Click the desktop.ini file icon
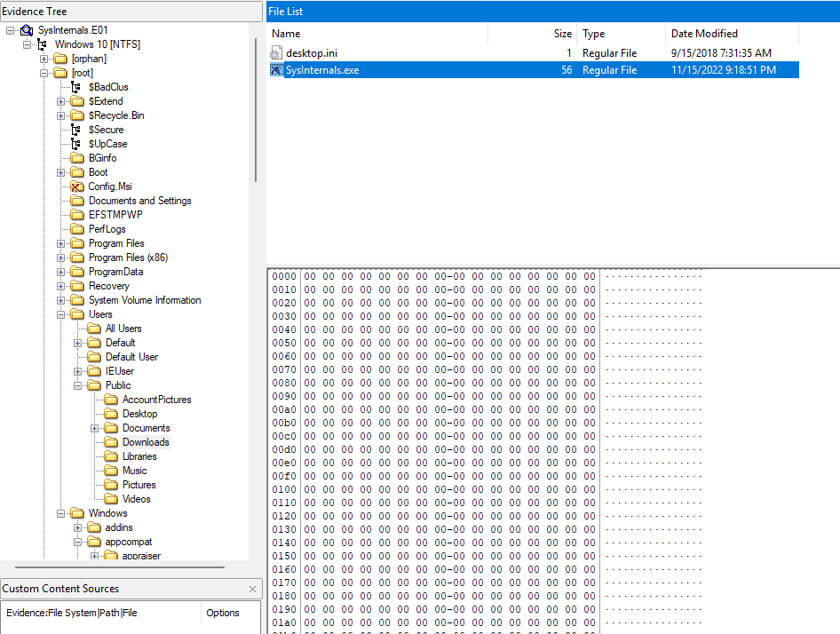The height and width of the screenshot is (634, 840). click(x=276, y=53)
